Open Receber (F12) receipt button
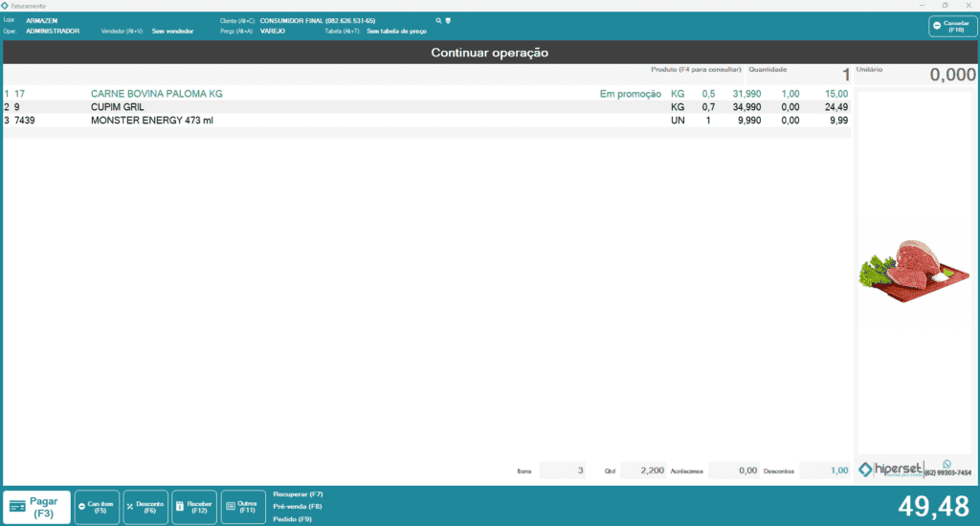980x526 pixels. click(x=194, y=506)
